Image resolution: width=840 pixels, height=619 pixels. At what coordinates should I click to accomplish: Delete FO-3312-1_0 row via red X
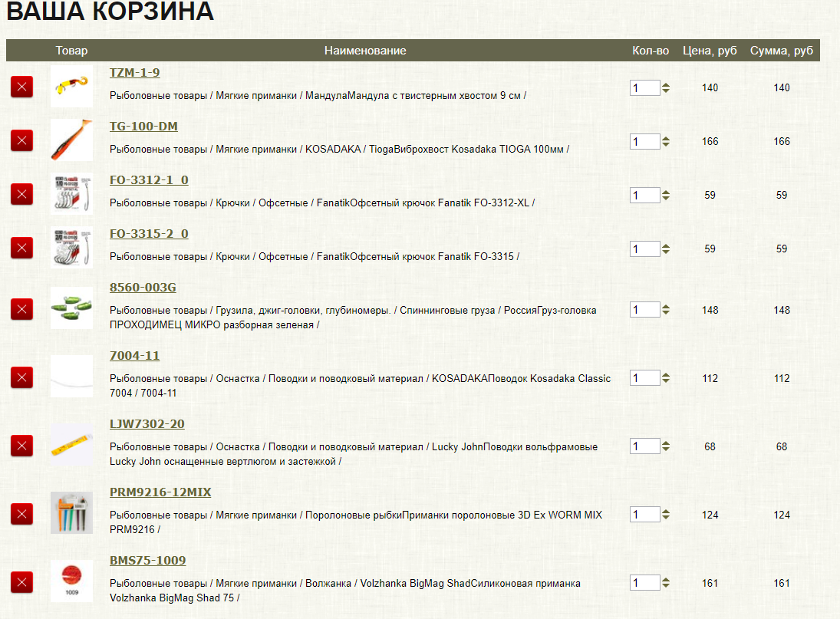point(22,194)
